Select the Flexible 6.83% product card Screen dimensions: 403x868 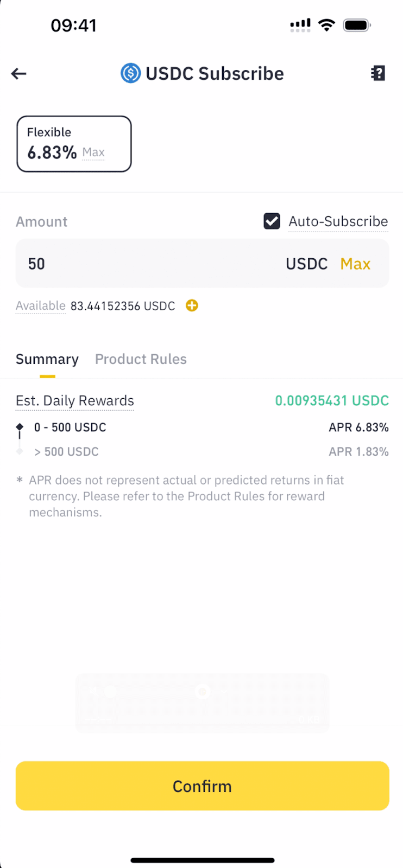74,144
